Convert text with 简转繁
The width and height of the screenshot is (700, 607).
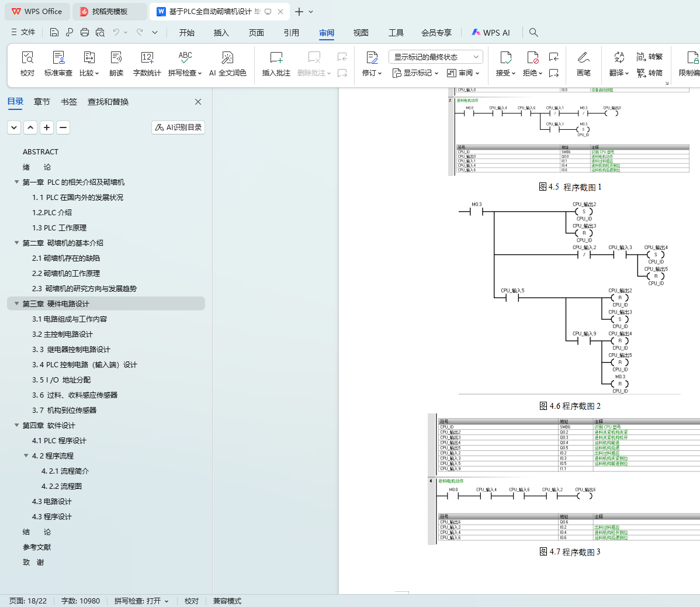pyautogui.click(x=650, y=57)
